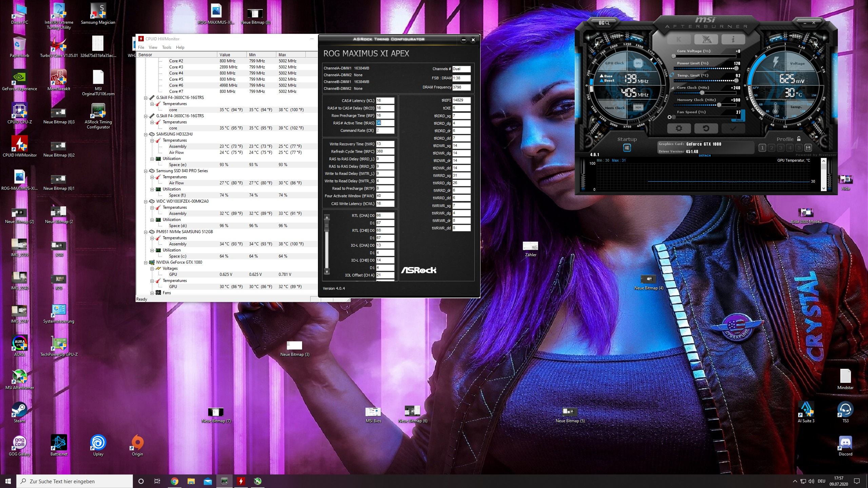
Task: Toggle power and temp limit link icon
Action: tap(672, 75)
